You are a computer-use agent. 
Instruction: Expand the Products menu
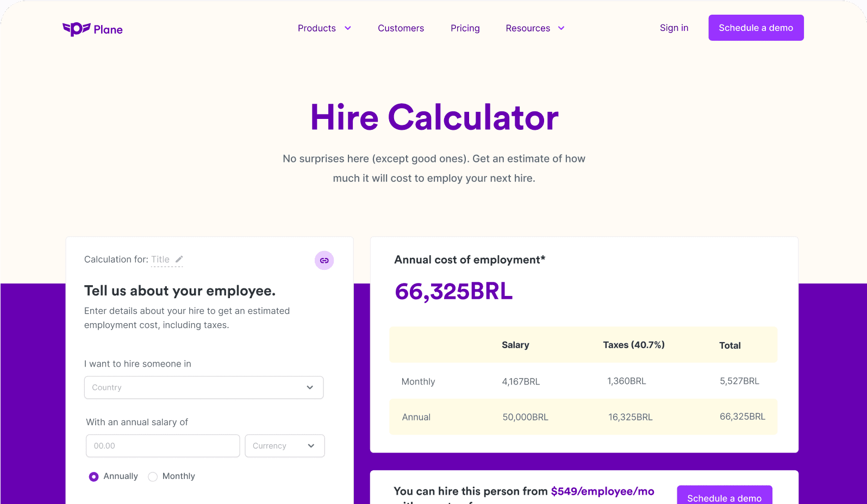pos(324,28)
